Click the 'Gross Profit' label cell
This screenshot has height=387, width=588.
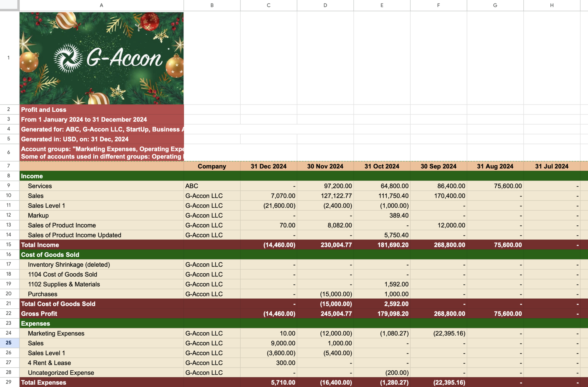click(x=102, y=314)
